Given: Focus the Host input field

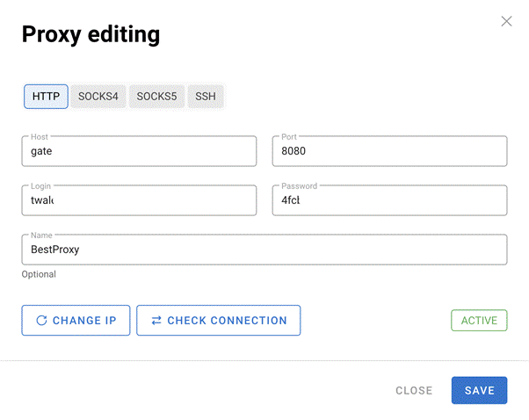Looking at the screenshot, I should [139, 151].
